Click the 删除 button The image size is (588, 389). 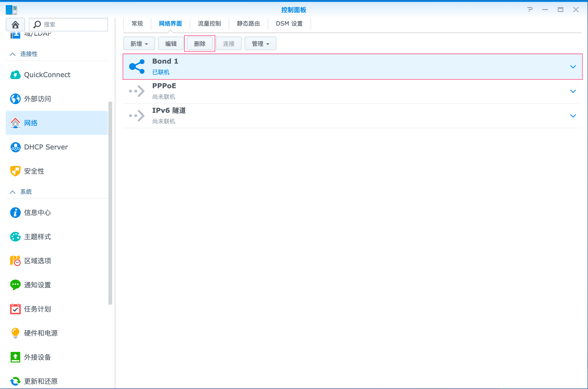200,44
